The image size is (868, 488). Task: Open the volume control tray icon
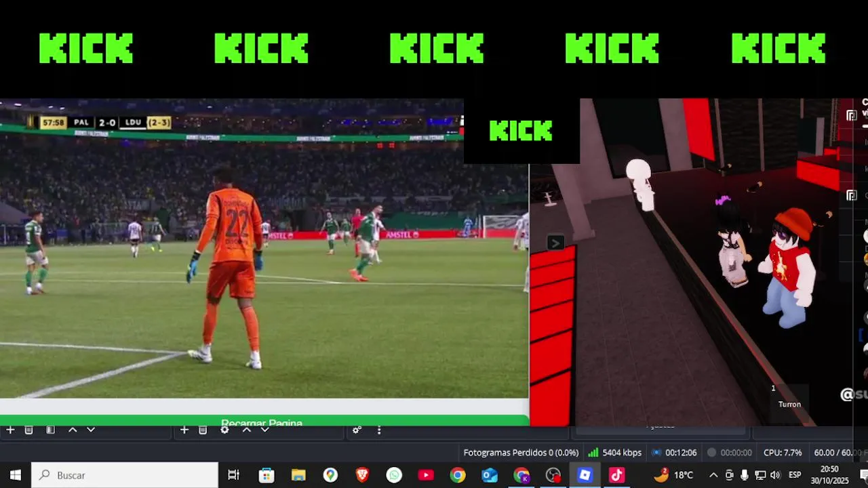[776, 475]
